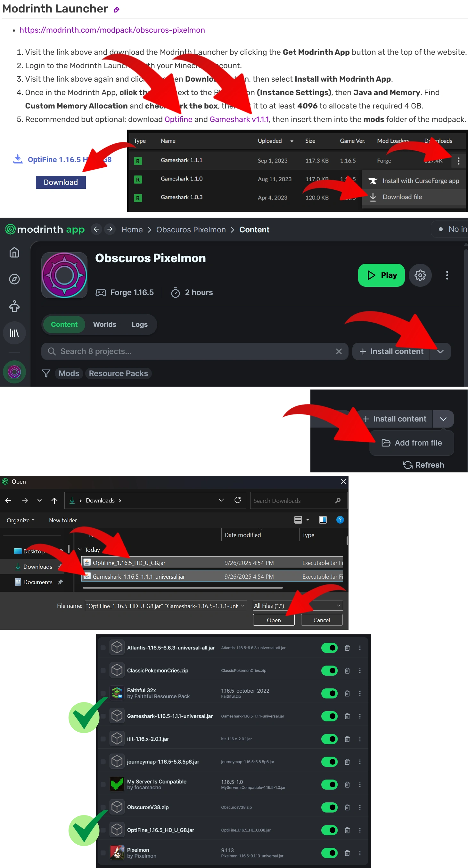Open the Discover compass icon in sidebar

pyautogui.click(x=14, y=279)
